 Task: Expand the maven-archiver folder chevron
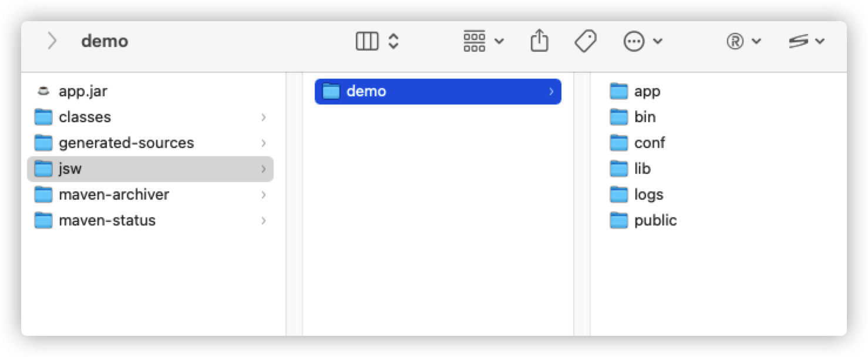[x=264, y=195]
